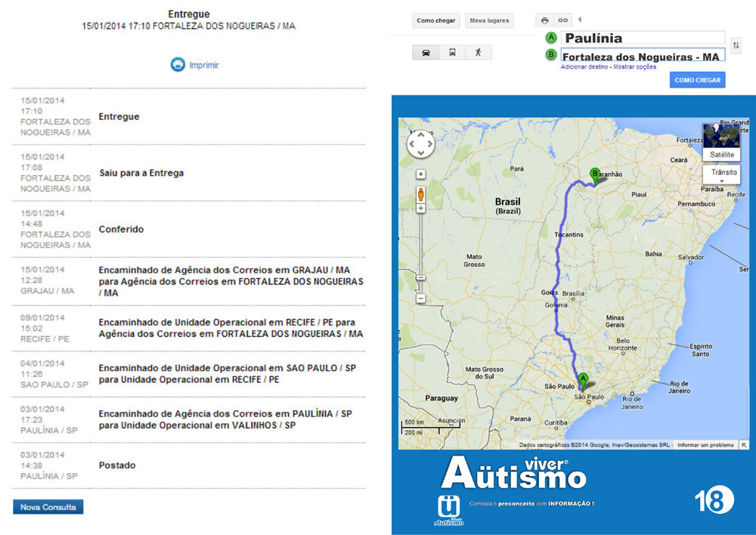Click the map pan compass control
The image size is (756, 535).
tap(421, 144)
